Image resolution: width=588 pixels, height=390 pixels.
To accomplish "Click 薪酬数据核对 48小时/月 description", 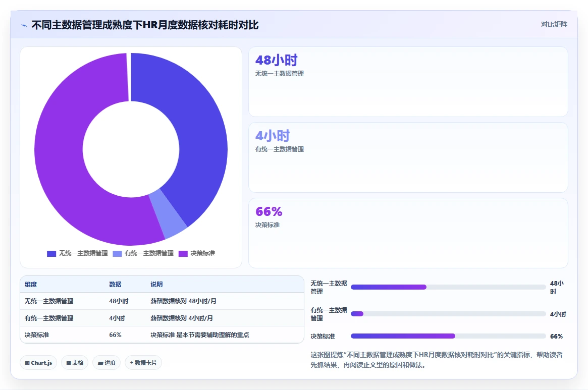I will click(183, 301).
